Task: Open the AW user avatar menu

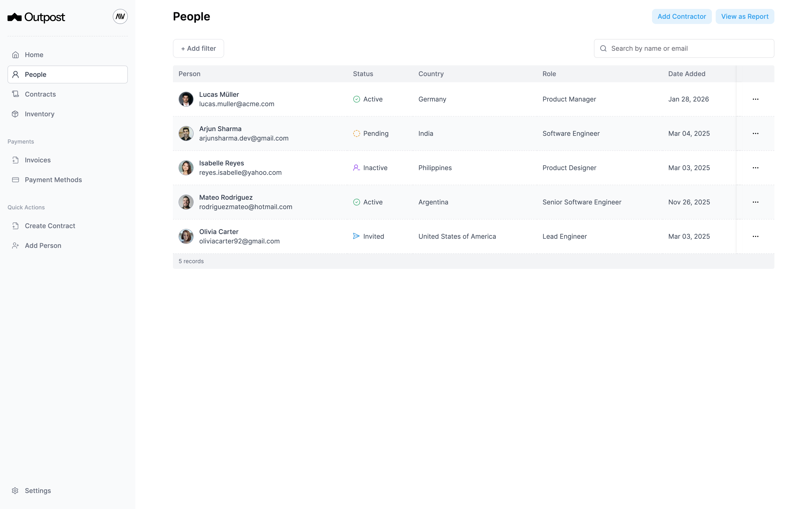Action: click(x=120, y=16)
